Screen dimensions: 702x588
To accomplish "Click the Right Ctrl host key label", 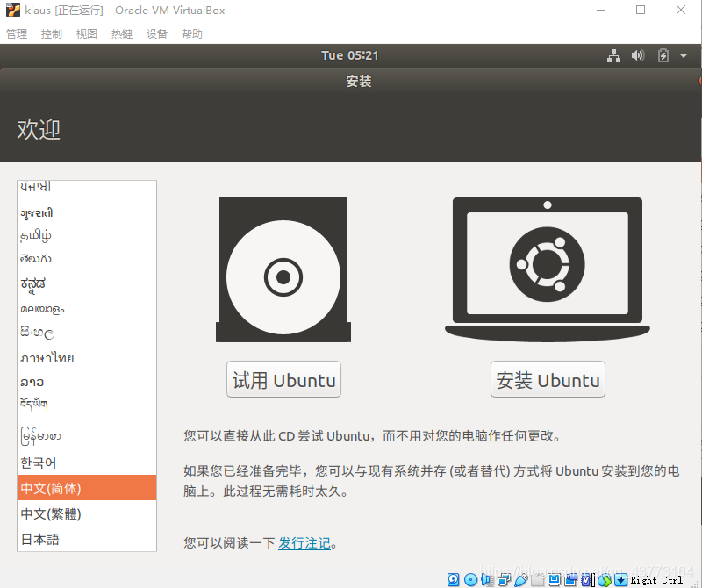I will click(x=656, y=580).
